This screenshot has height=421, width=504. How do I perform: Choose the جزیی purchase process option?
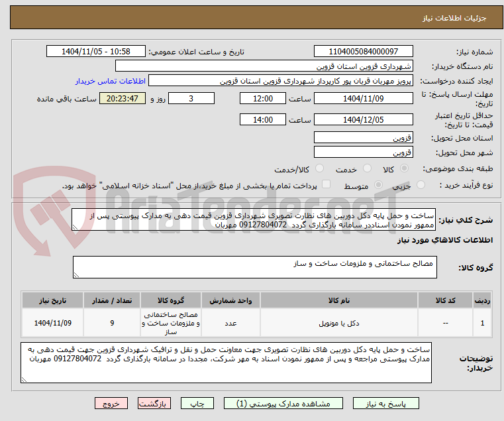(x=421, y=185)
